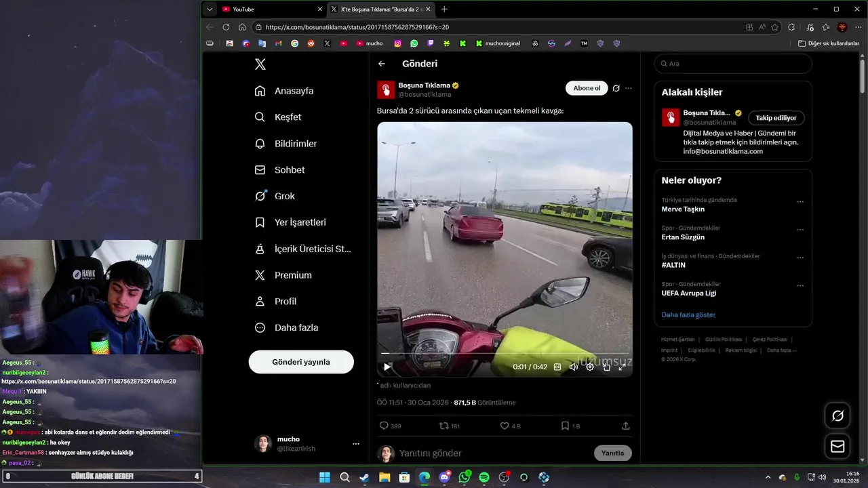Open options for #ALTIN trend

click(800, 258)
